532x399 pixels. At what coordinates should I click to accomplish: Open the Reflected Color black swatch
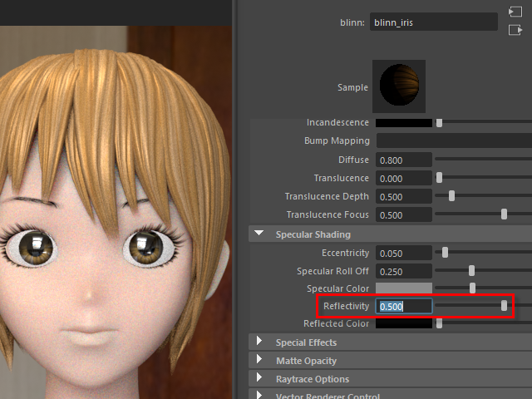(404, 323)
